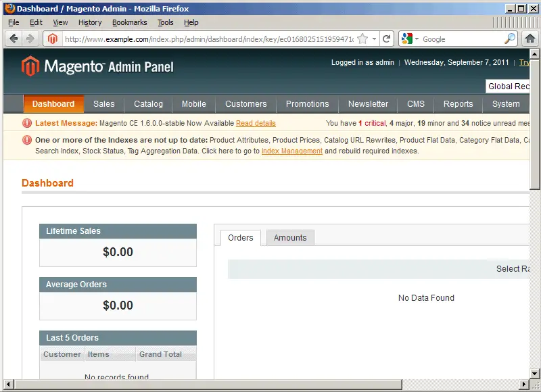541x392 pixels.
Task: Click the Firefox icon in title bar
Action: click(10, 8)
